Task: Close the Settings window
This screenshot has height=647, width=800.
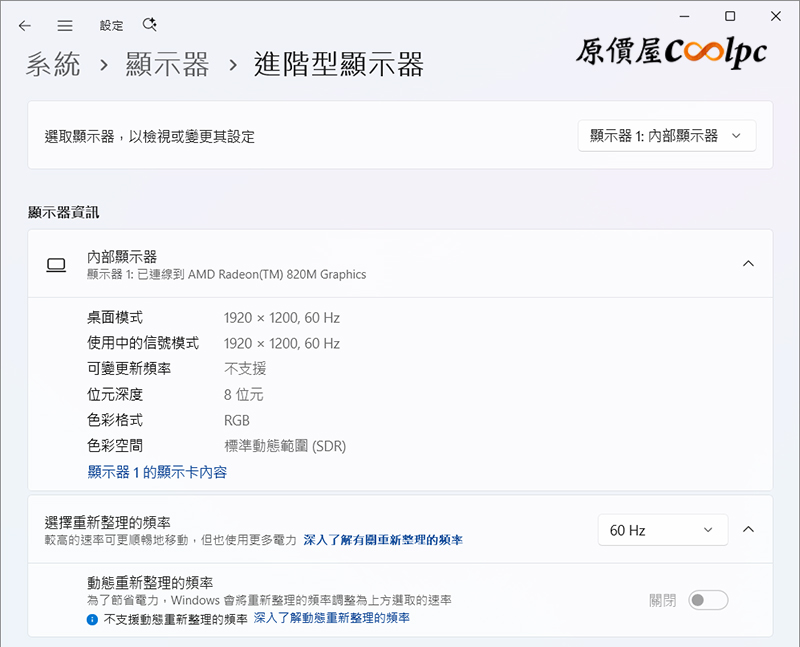Action: click(x=776, y=16)
